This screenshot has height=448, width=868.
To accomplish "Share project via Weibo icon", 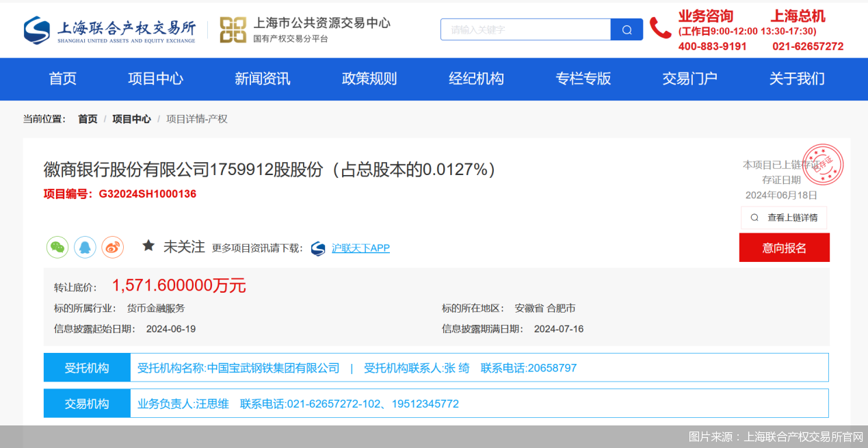I will 112,247.
